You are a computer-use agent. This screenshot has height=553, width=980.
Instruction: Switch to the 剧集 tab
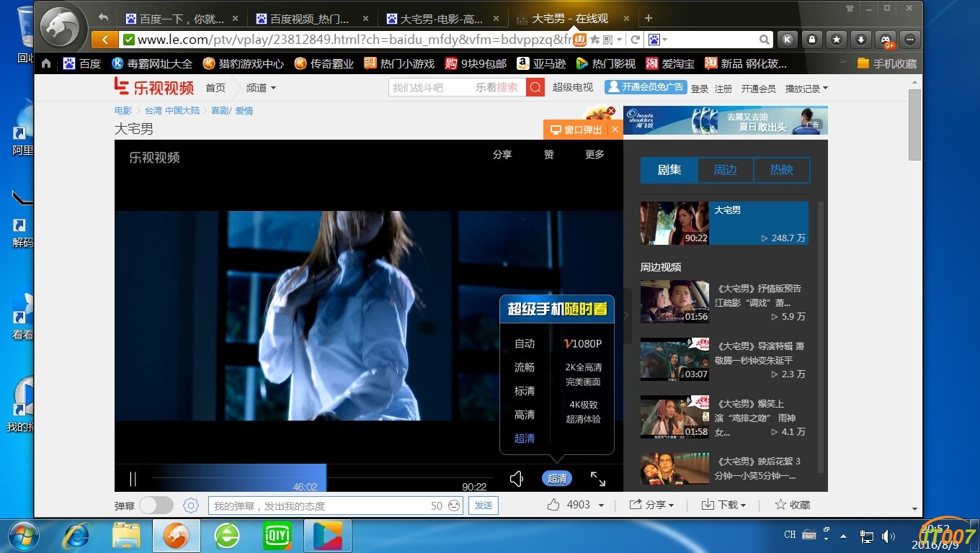pos(669,171)
